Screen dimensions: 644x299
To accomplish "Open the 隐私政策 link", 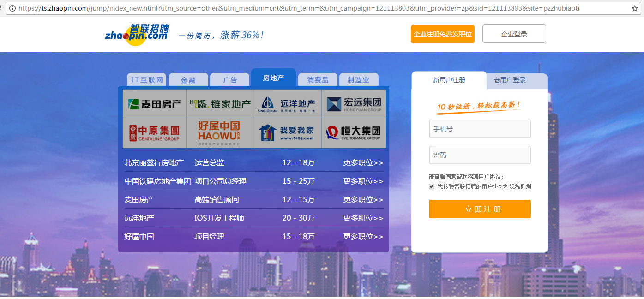I will coord(521,186).
